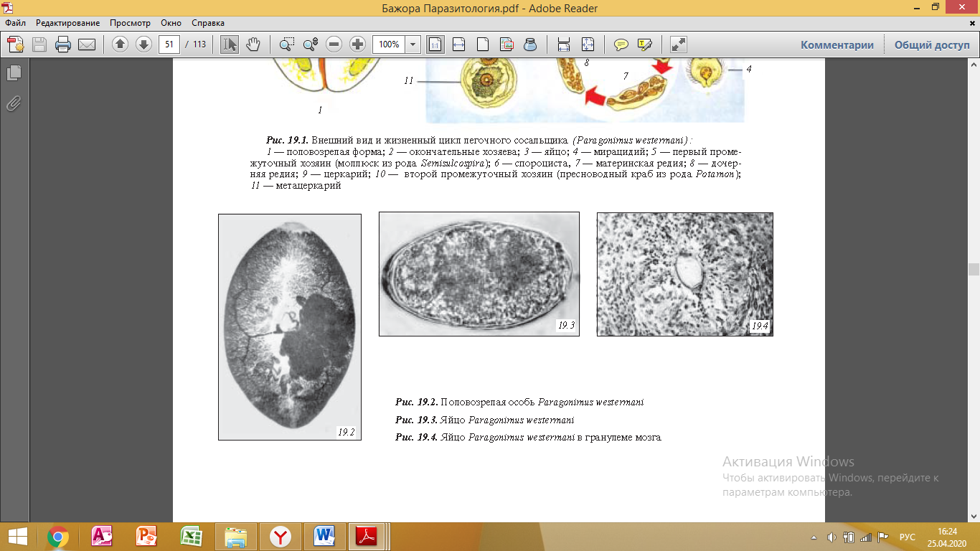Click caption 'Рис. 19.4' about гранулеме мозга
The image size is (980, 551).
point(528,437)
